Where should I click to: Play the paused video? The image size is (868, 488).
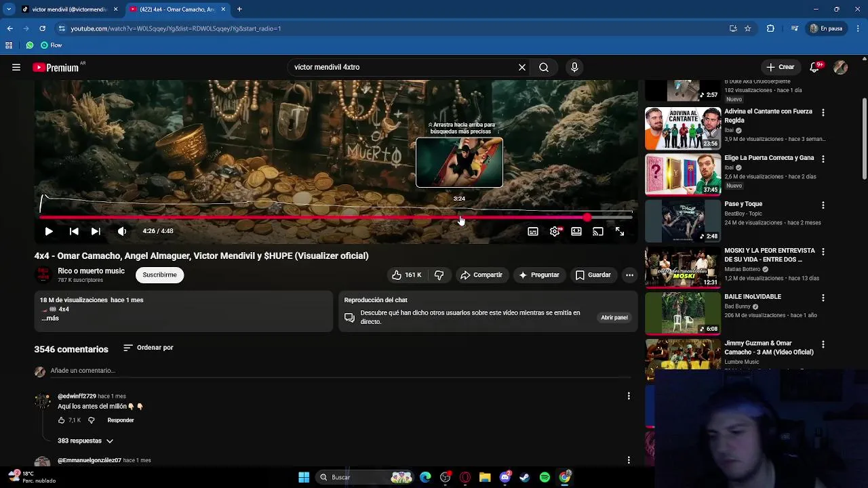tap(49, 231)
